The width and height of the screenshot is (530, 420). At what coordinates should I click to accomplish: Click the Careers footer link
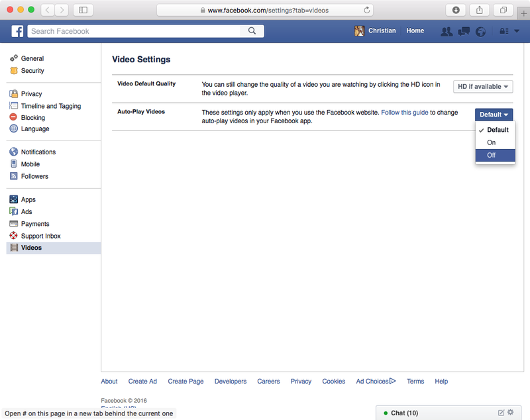tap(268, 381)
